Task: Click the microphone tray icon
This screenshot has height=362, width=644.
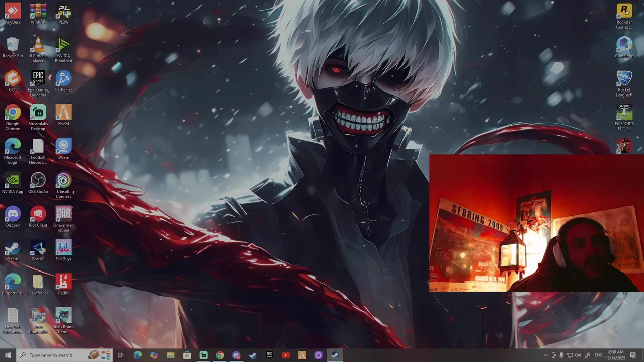Action: 561,355
